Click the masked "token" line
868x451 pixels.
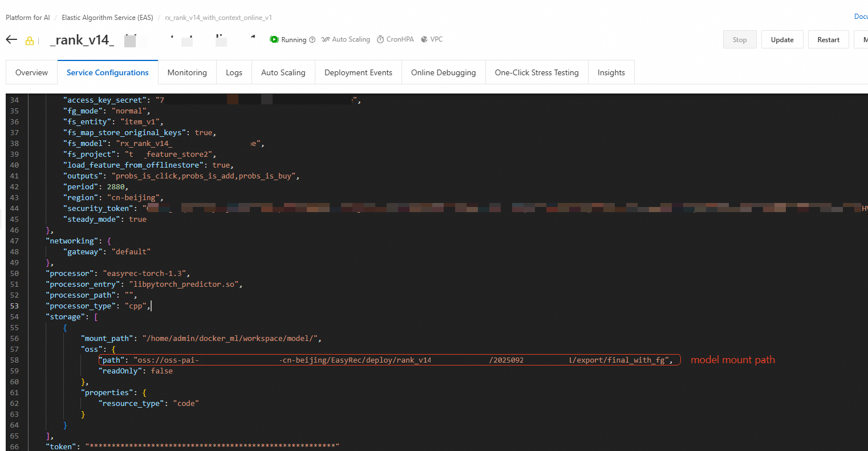[x=193, y=446]
